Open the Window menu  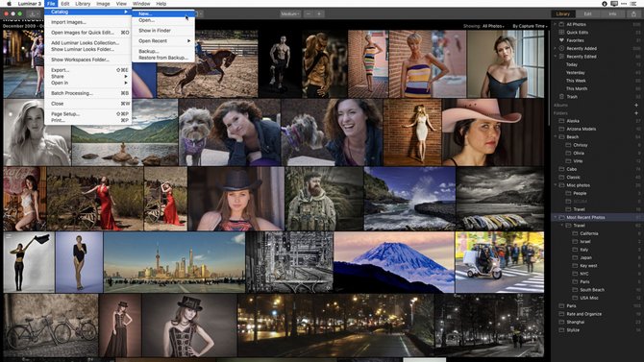(x=141, y=4)
